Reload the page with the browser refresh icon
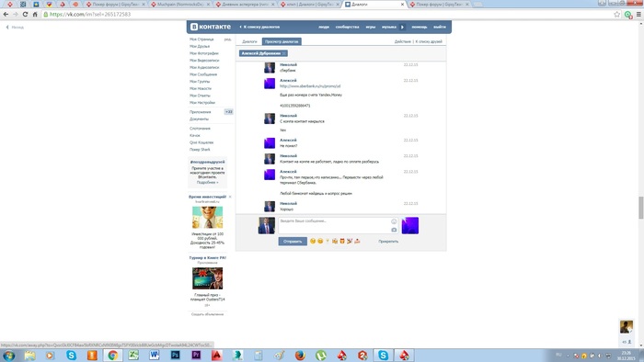 pos(25,14)
